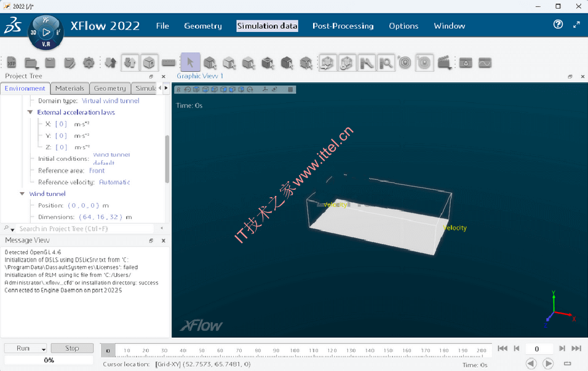Viewport: 588px width, 371px height.
Task: Click the ruler measure tool
Action: [x=169, y=63]
